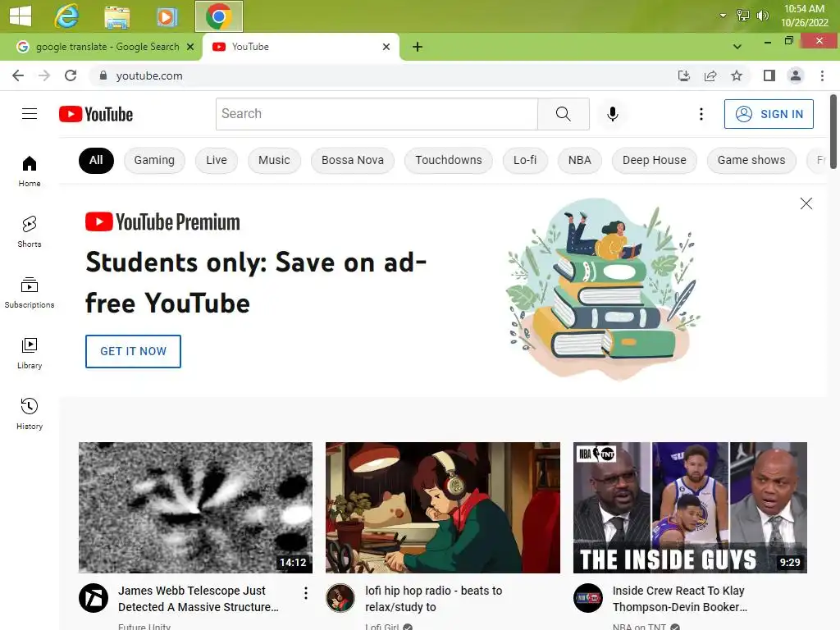
Task: Open History from sidebar
Action: [30, 414]
